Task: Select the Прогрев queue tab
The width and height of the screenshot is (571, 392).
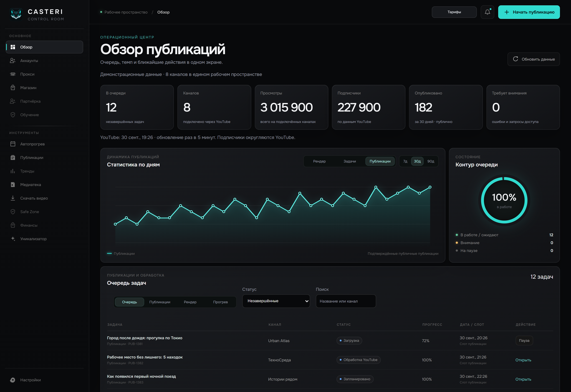Action: (x=220, y=302)
